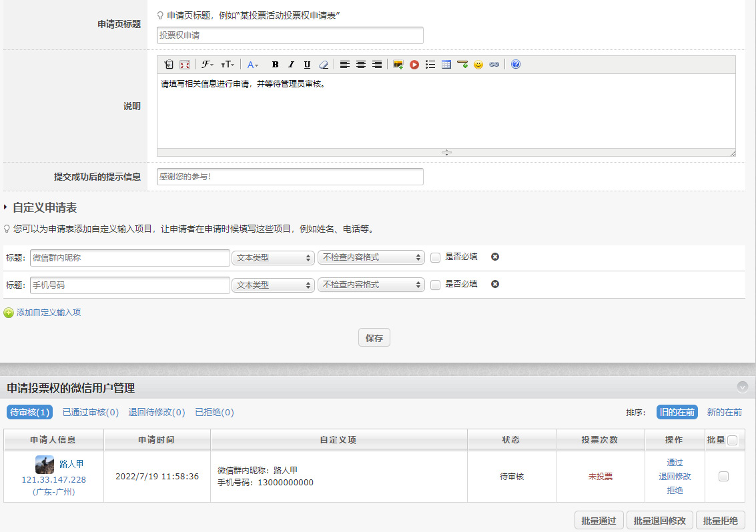Center-align text in the editor

(361, 65)
